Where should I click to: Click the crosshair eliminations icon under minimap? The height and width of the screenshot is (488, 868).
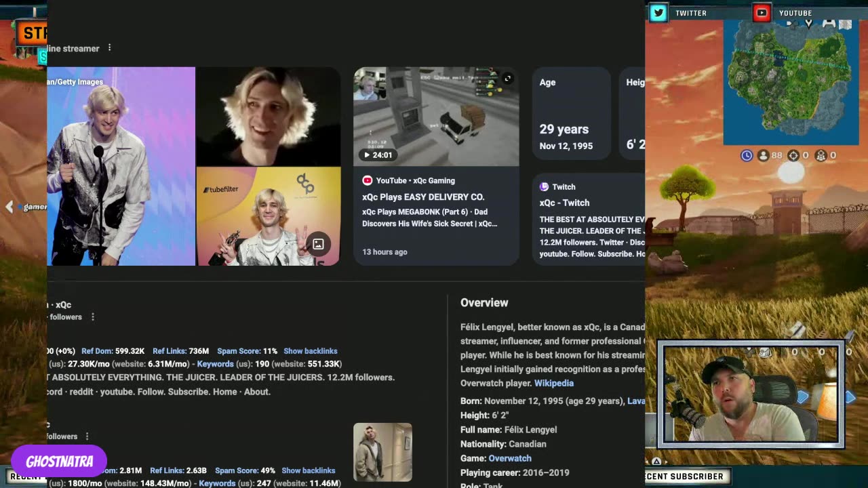793,155
